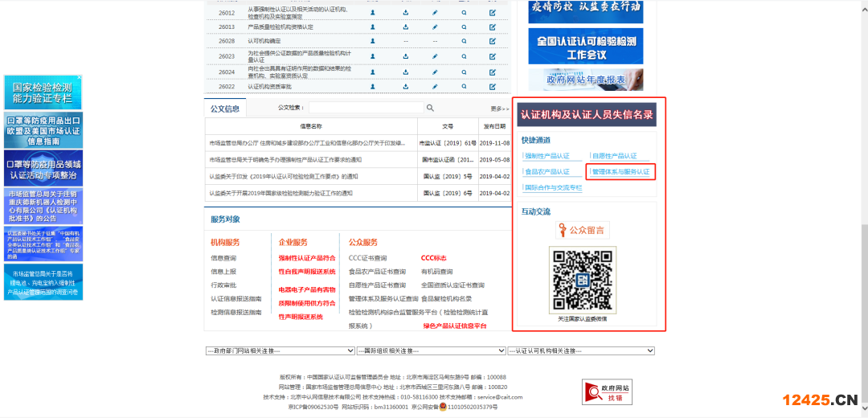
Task: Click into the 公文检索 search field
Action: [366, 108]
